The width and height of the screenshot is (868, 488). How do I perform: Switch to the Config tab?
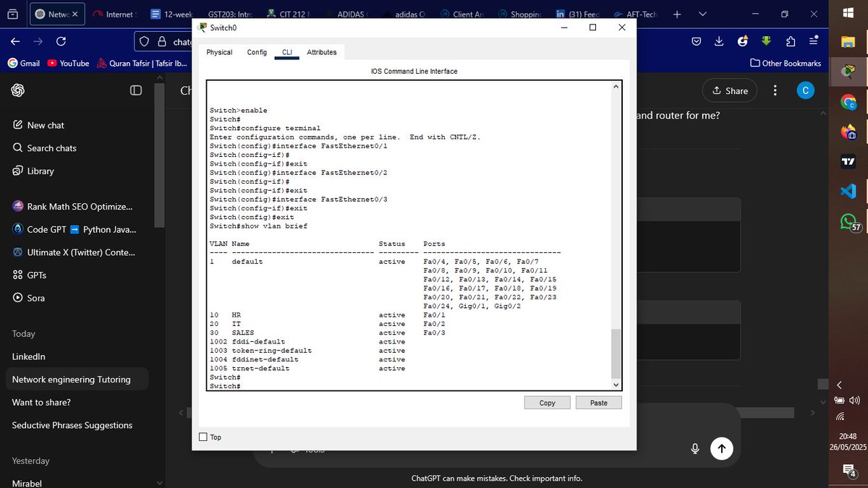click(x=257, y=52)
